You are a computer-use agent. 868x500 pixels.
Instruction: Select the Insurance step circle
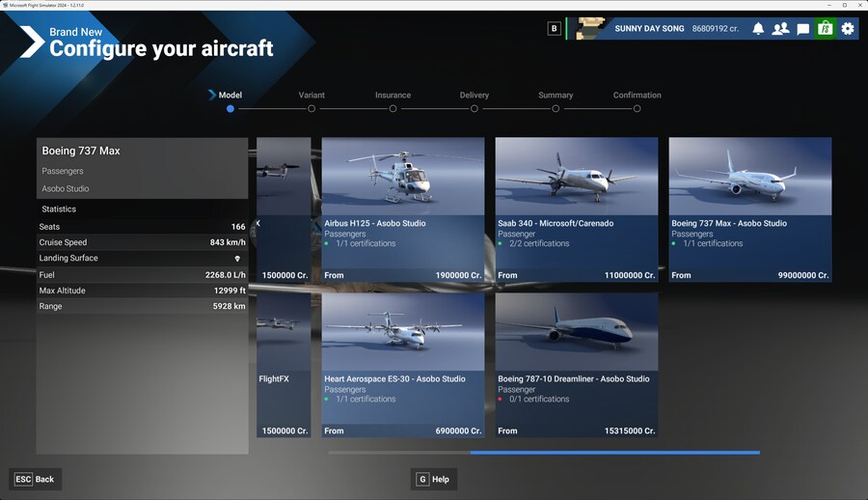coord(393,109)
